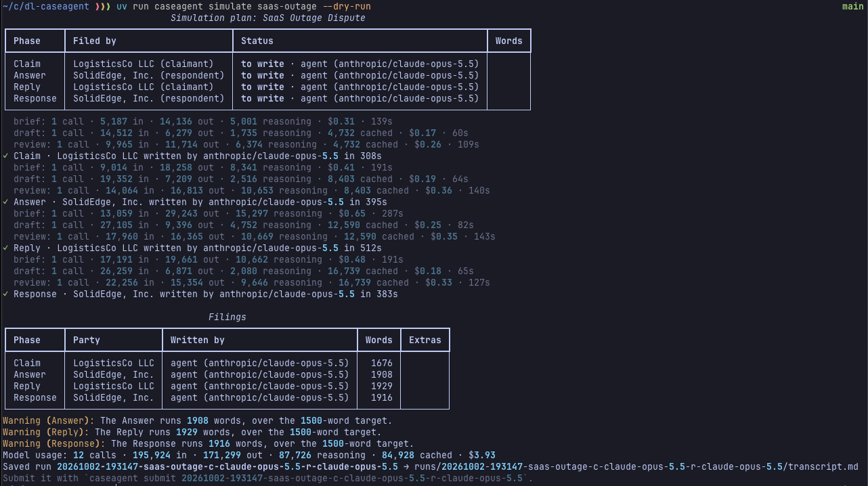Image resolution: width=868 pixels, height=486 pixels.
Task: Click the 'caseagent submit' command hint
Action: (x=133, y=478)
